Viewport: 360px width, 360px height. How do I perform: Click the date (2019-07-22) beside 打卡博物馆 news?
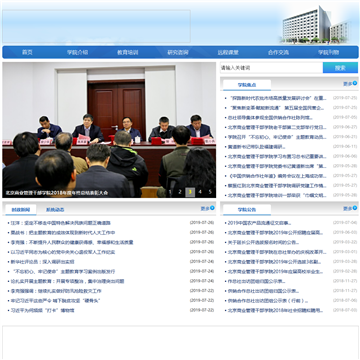pos(202,310)
